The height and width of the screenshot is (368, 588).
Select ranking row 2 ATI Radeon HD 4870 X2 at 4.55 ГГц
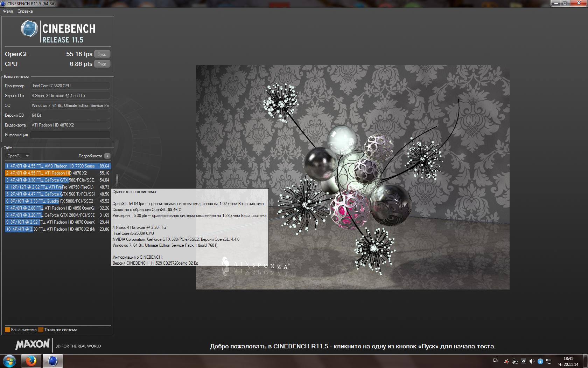(58, 173)
